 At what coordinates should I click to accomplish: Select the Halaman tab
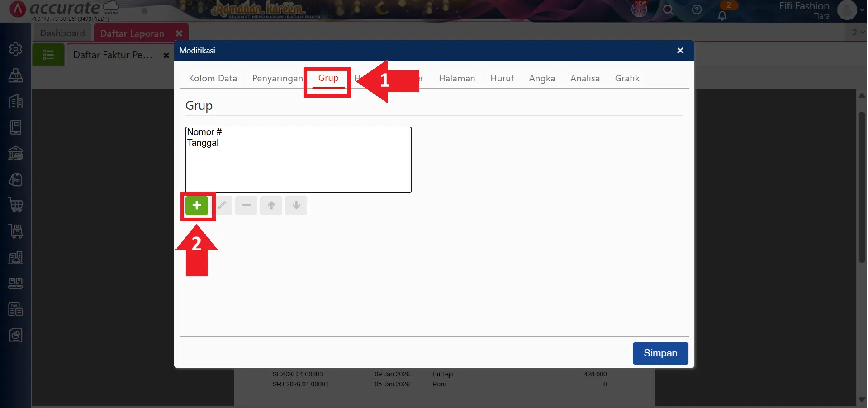(x=457, y=78)
